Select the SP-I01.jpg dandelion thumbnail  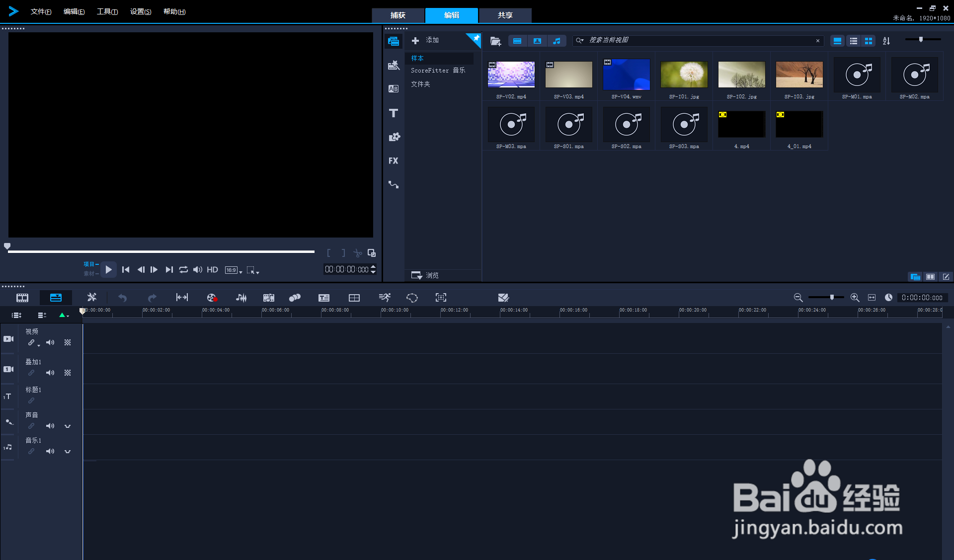[x=684, y=75]
